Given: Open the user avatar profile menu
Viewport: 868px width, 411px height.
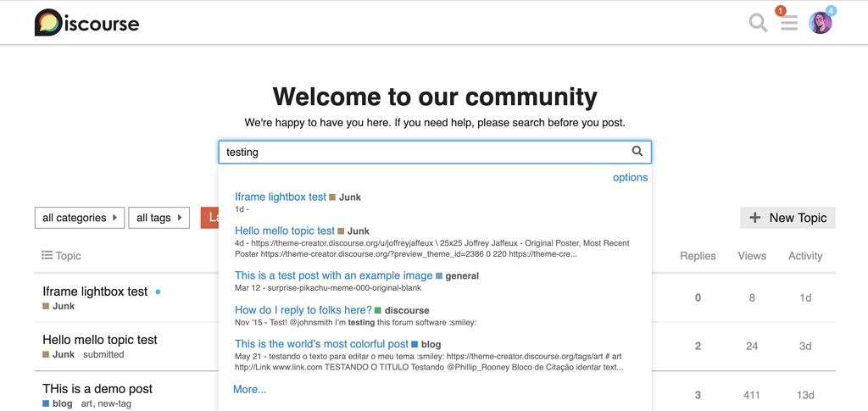Looking at the screenshot, I should pyautogui.click(x=820, y=23).
